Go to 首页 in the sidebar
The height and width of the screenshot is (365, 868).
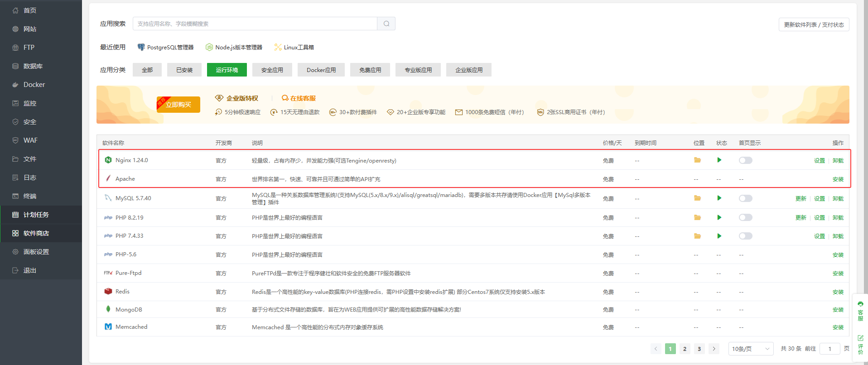point(41,10)
